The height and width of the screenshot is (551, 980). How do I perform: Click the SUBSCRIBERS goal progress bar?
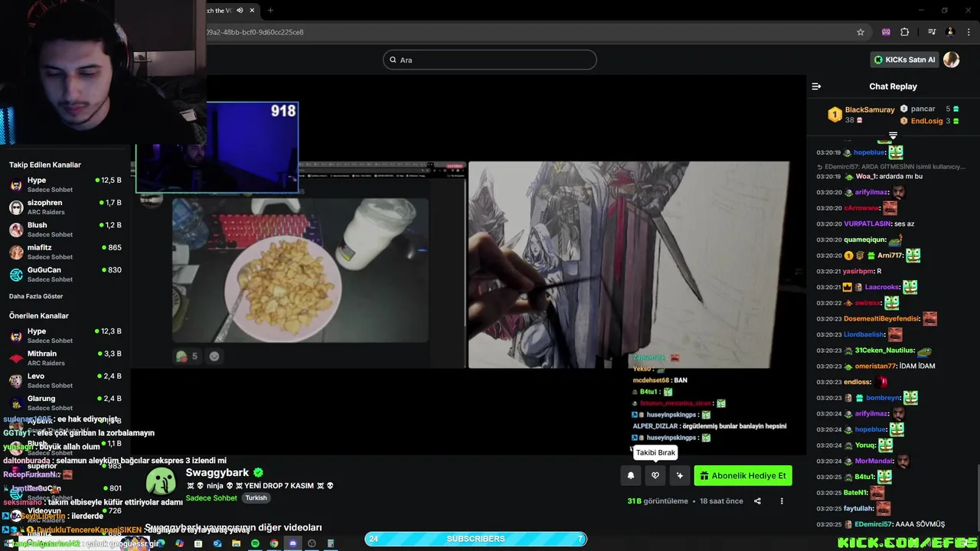[475, 539]
